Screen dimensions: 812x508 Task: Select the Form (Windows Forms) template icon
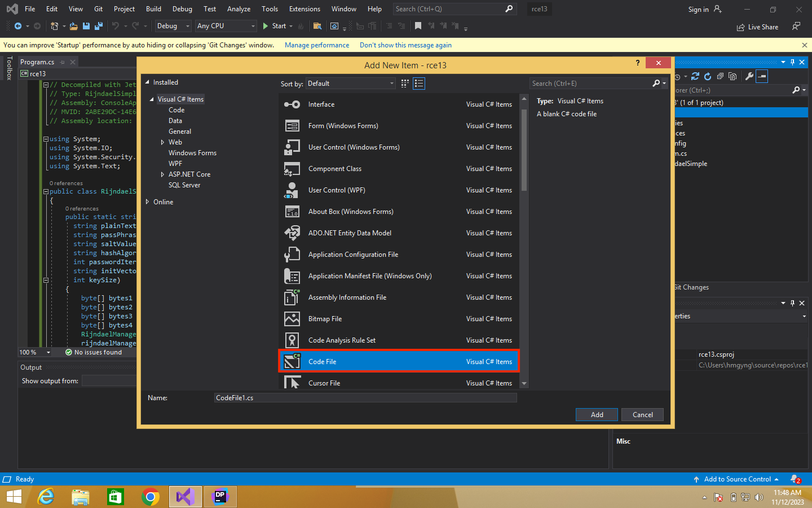[292, 126]
